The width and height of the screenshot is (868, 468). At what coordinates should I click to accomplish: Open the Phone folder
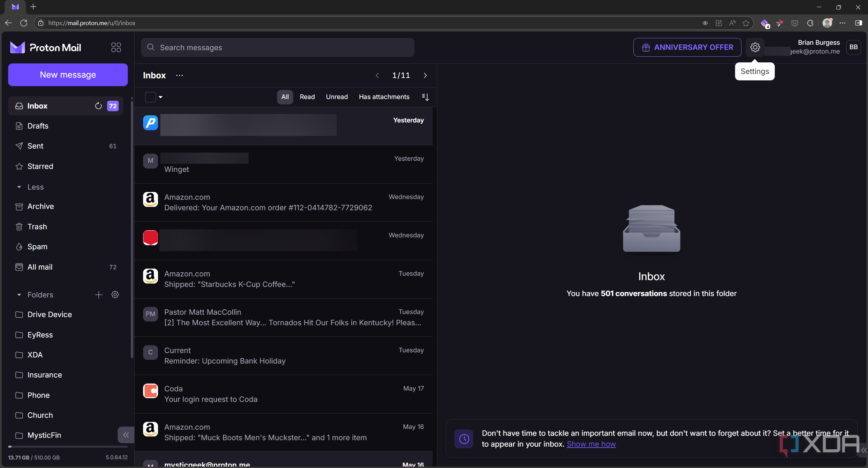click(x=66, y=395)
